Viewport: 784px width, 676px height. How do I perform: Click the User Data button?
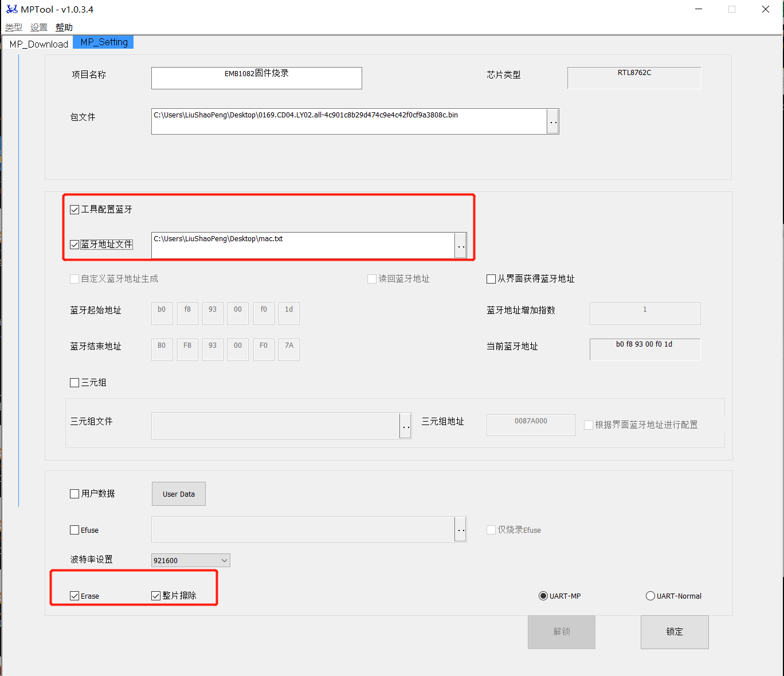(179, 494)
